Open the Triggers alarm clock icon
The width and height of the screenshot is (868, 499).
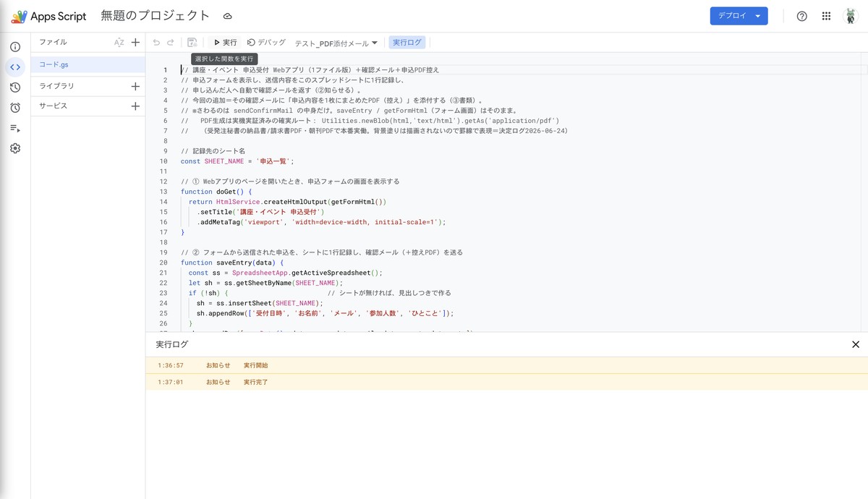pyautogui.click(x=15, y=108)
